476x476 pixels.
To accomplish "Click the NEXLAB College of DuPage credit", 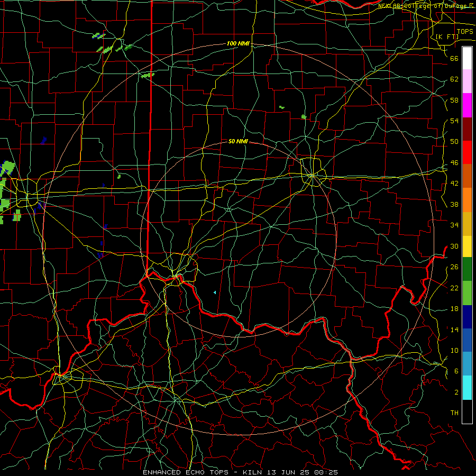I will [426, 6].
